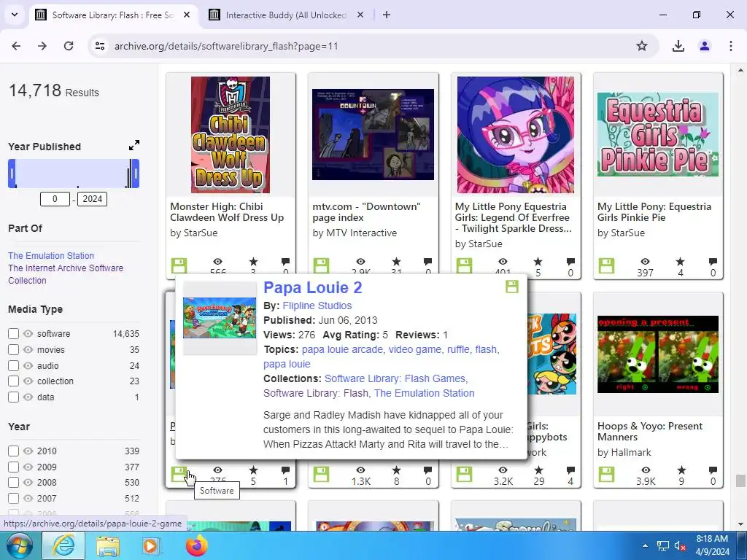Switch to Interactive Buddy tab
The image size is (747, 560).
286,15
